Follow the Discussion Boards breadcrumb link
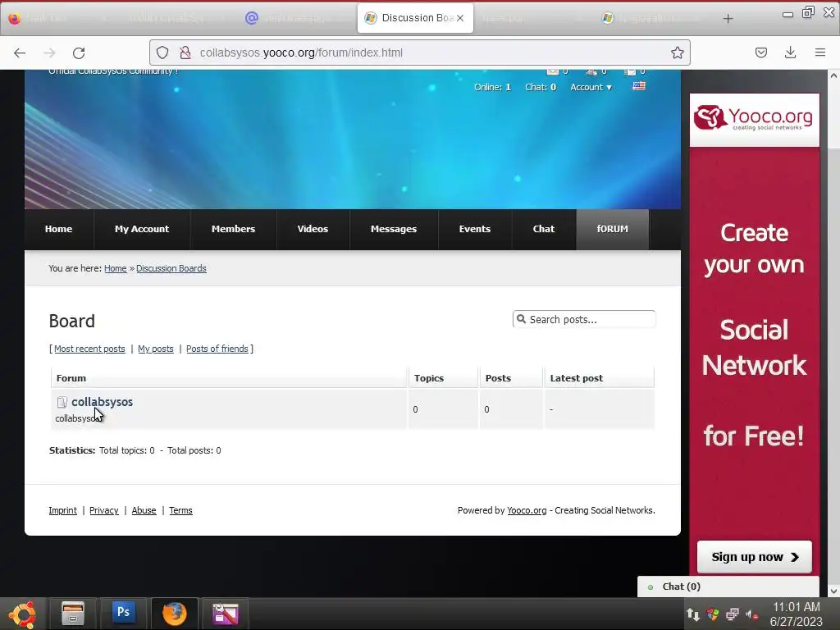 tap(171, 268)
